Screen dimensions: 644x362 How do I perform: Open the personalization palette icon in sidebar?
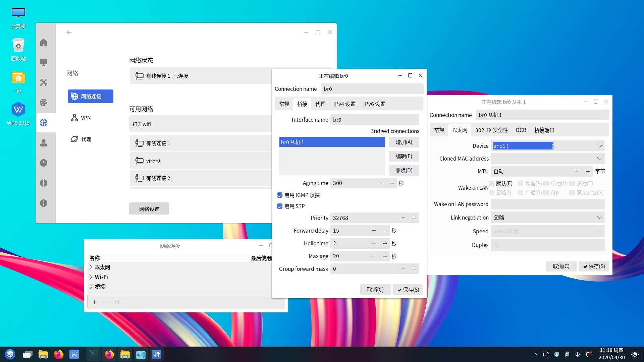pyautogui.click(x=44, y=103)
